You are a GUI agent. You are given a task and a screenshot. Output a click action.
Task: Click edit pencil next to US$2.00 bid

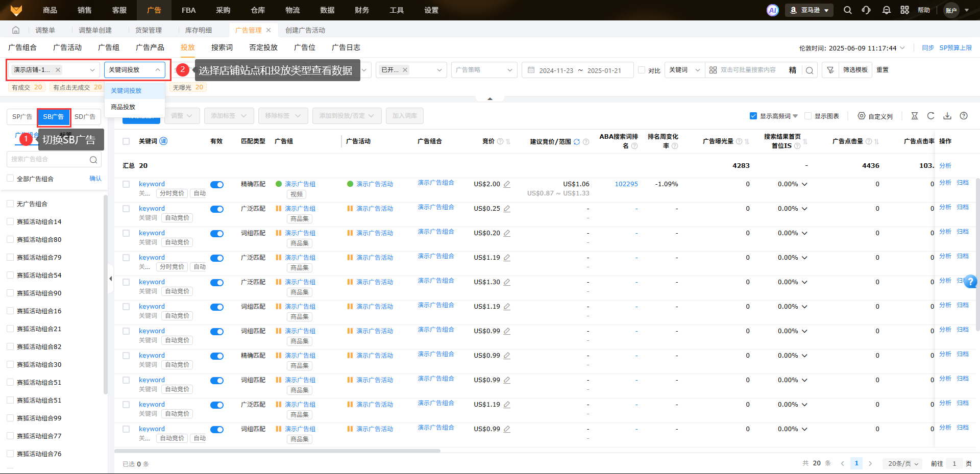[507, 184]
